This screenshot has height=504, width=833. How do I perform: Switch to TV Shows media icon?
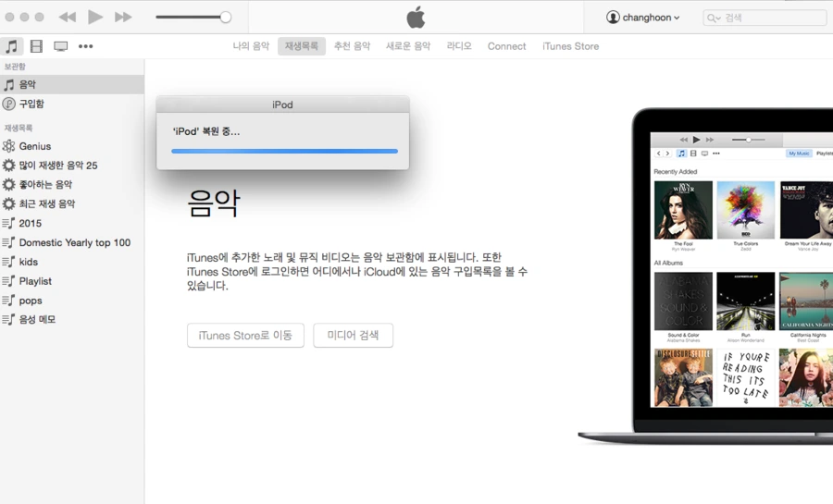click(60, 46)
